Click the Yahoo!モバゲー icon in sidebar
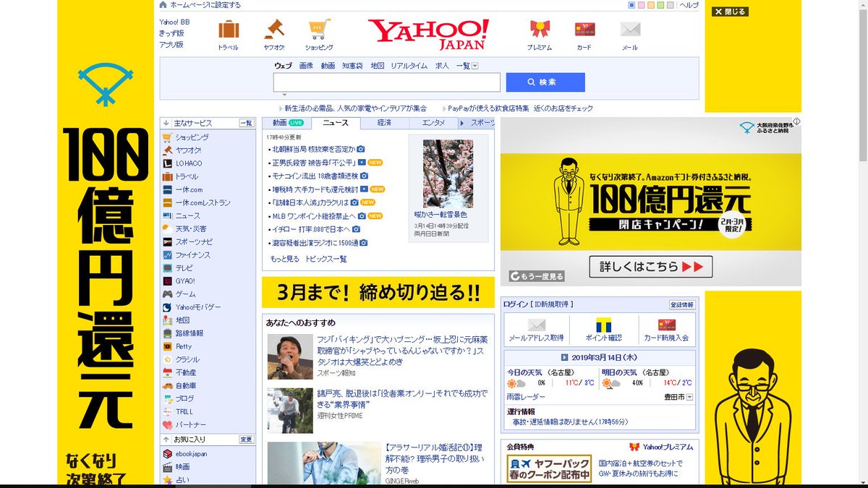 [x=167, y=307]
